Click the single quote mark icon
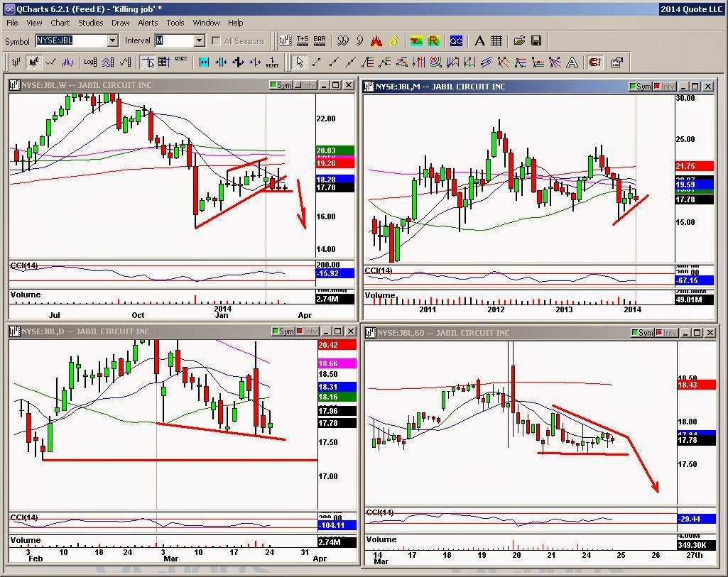 [360, 41]
